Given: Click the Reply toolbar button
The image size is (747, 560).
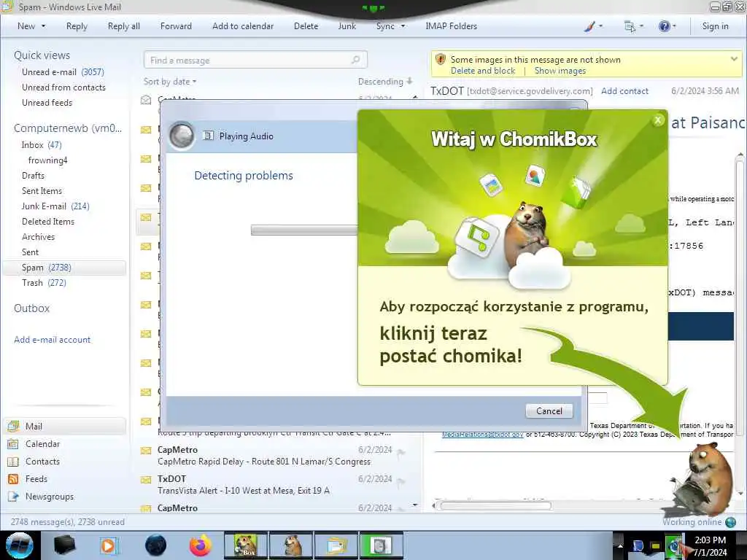Looking at the screenshot, I should (77, 26).
